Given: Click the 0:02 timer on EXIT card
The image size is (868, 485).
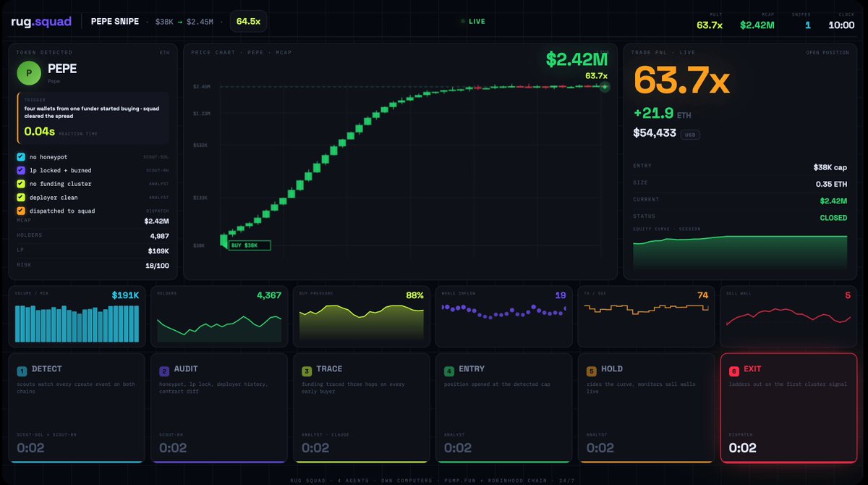Looking at the screenshot, I should 743,448.
